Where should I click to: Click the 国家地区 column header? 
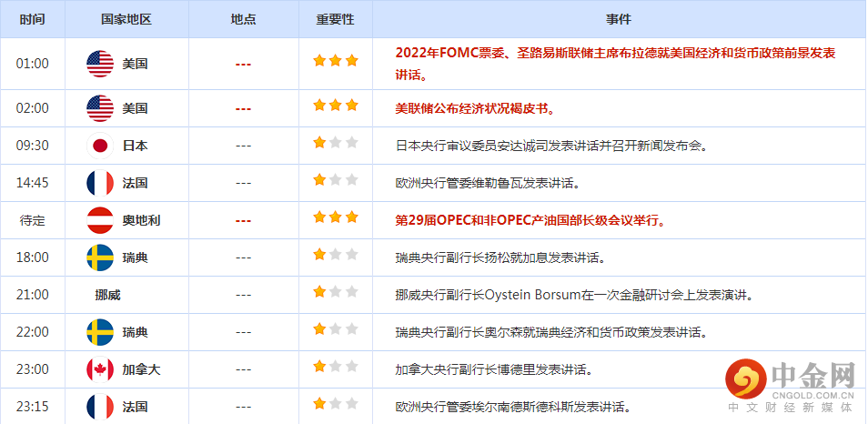tap(126, 19)
